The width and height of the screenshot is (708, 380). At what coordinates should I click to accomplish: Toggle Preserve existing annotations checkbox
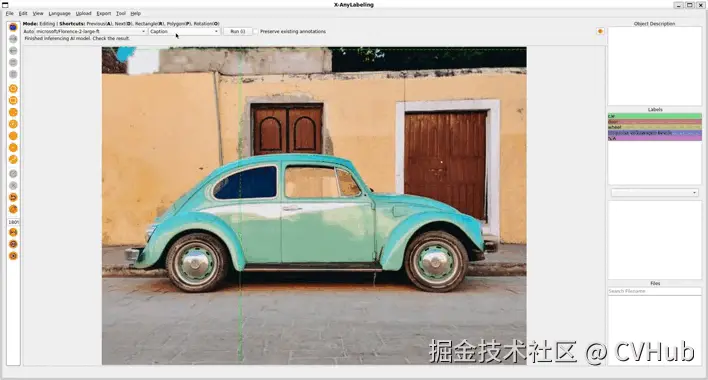256,32
